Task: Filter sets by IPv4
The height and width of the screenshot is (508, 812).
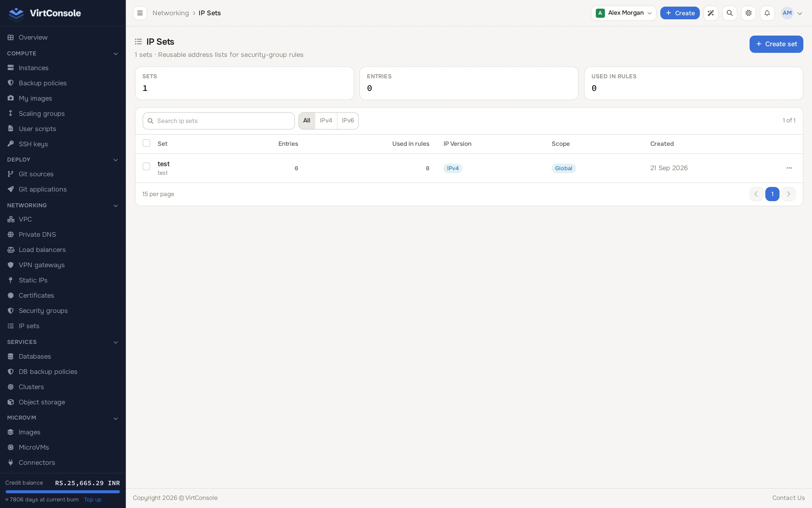Action: pos(326,121)
